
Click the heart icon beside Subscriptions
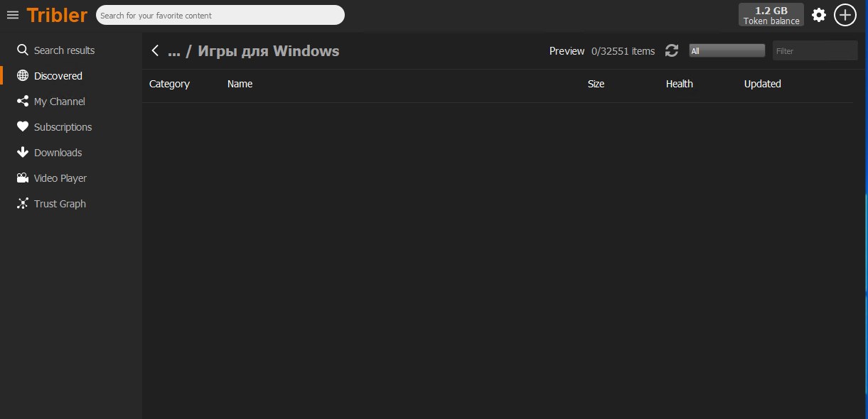click(x=23, y=127)
